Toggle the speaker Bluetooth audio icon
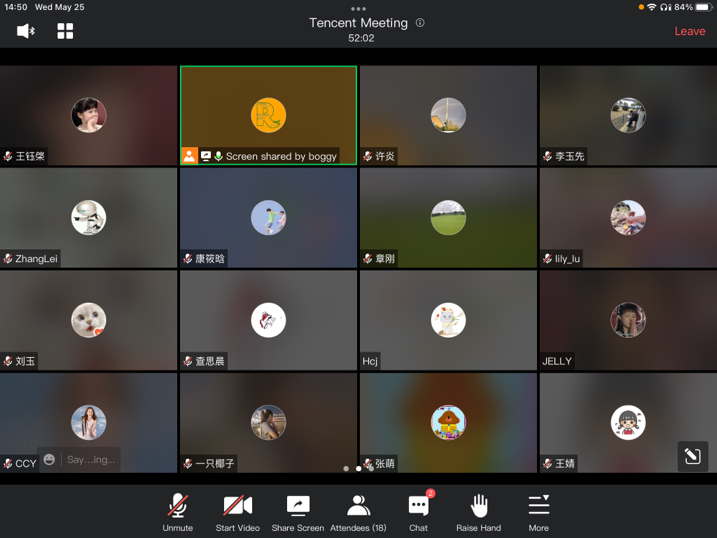Screen dimensions: 717x538 coord(26,31)
